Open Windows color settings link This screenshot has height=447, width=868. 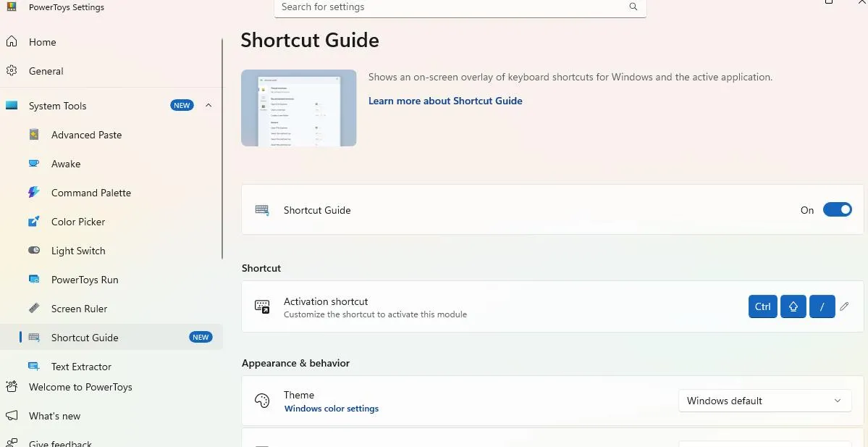(331, 408)
